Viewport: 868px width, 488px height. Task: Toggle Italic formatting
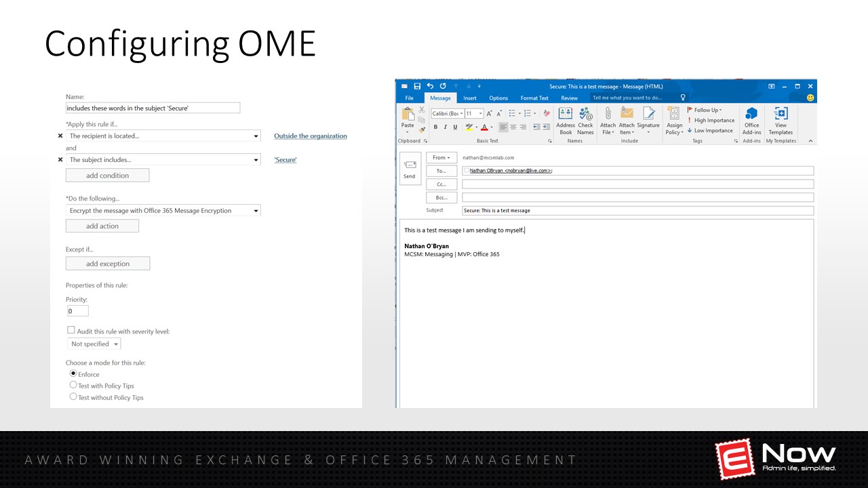(x=446, y=127)
